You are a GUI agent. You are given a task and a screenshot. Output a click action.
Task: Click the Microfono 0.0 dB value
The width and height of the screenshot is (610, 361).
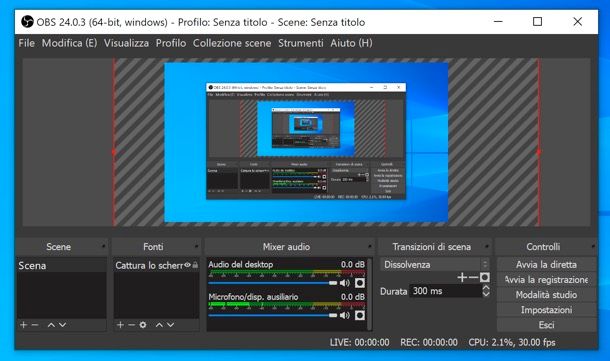pos(353,297)
